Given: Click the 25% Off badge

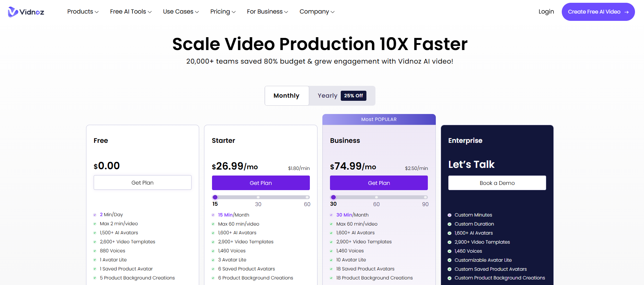Looking at the screenshot, I should point(354,96).
